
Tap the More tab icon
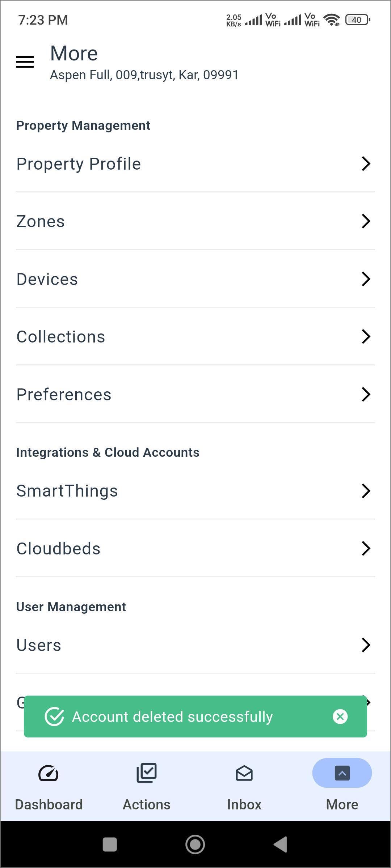[x=342, y=773]
